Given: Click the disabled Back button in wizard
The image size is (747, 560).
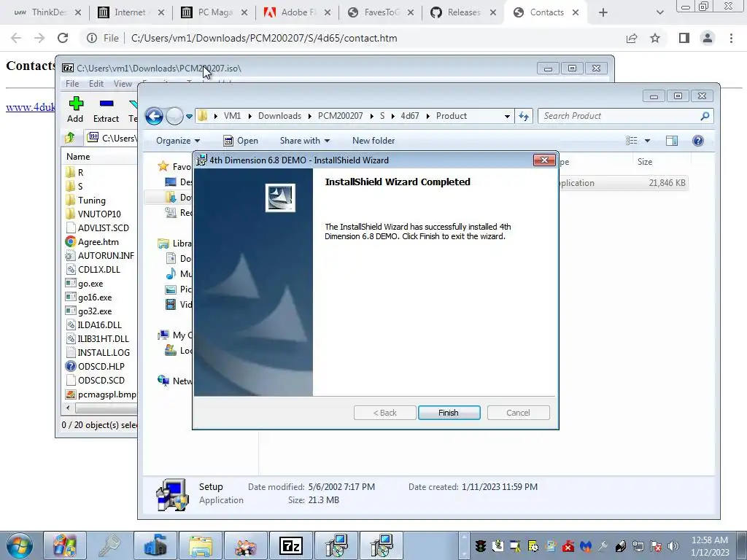Looking at the screenshot, I should tap(384, 413).
